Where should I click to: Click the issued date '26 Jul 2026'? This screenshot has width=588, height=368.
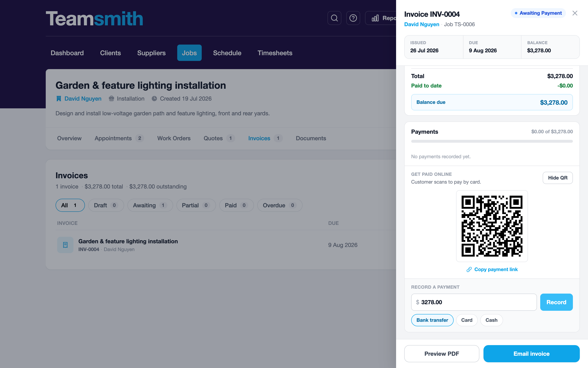[x=424, y=50]
